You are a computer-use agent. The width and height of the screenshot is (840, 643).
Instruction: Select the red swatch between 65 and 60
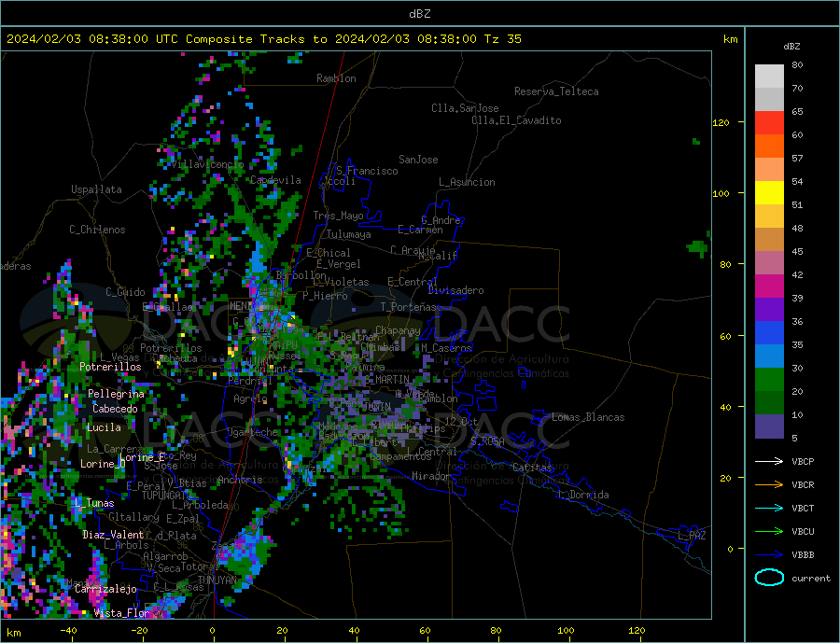(x=769, y=122)
